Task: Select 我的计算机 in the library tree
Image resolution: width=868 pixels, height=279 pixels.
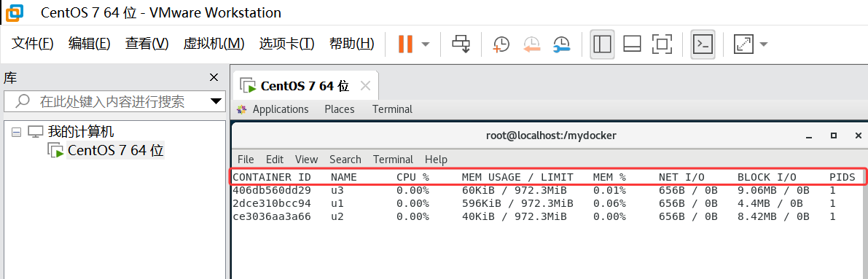Action: click(x=81, y=132)
